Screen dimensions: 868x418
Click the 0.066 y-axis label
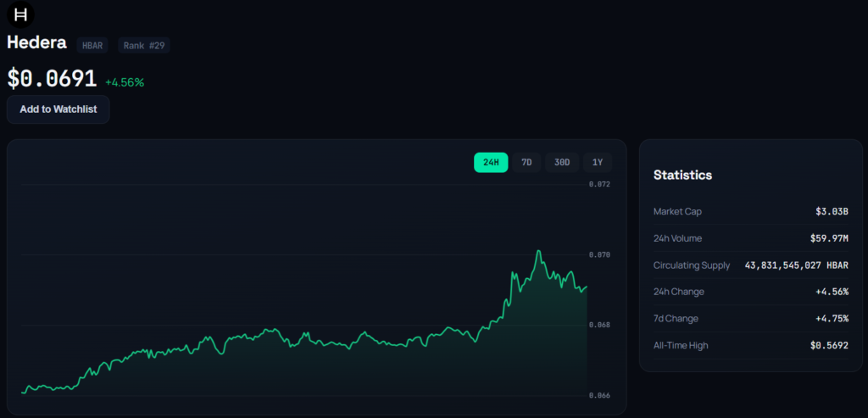pos(599,395)
